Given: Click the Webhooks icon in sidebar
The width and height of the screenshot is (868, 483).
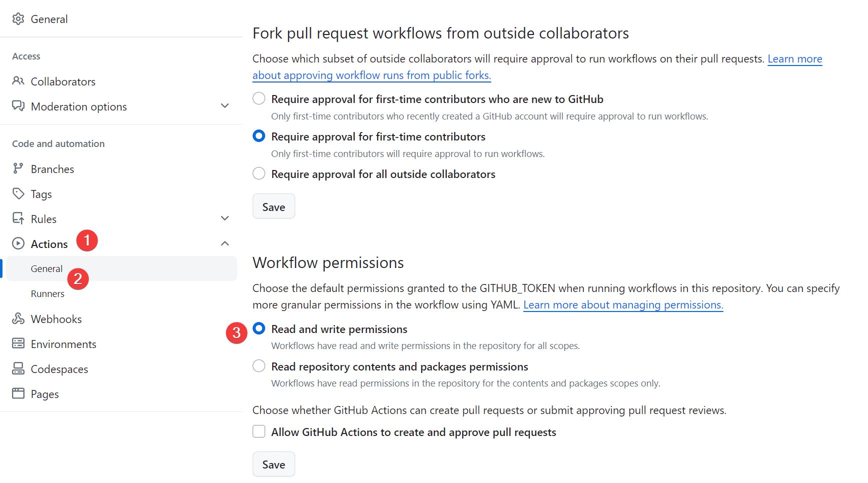Looking at the screenshot, I should pyautogui.click(x=19, y=318).
